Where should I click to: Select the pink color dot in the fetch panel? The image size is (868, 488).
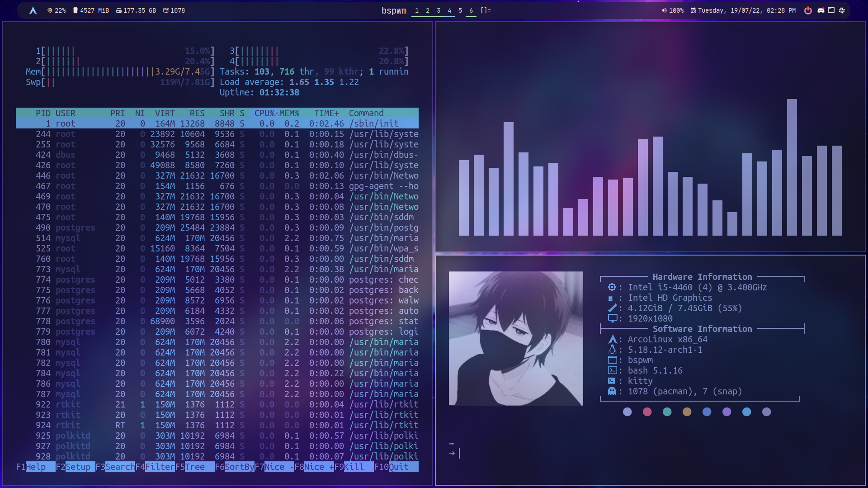tap(647, 412)
